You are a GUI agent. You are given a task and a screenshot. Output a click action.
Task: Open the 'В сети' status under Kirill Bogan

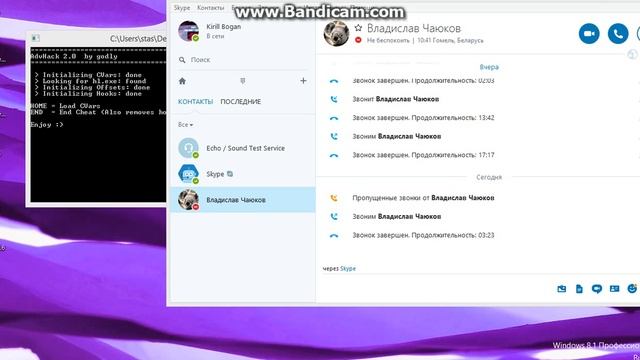coord(215,36)
